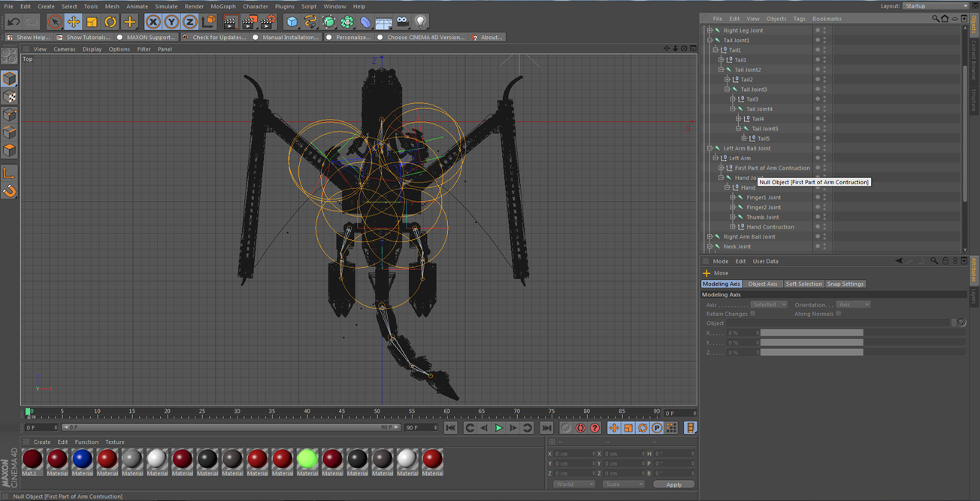Viewport: 980px width, 501px height.
Task: Open the World coordinate system dropdown
Action: pyautogui.click(x=574, y=484)
